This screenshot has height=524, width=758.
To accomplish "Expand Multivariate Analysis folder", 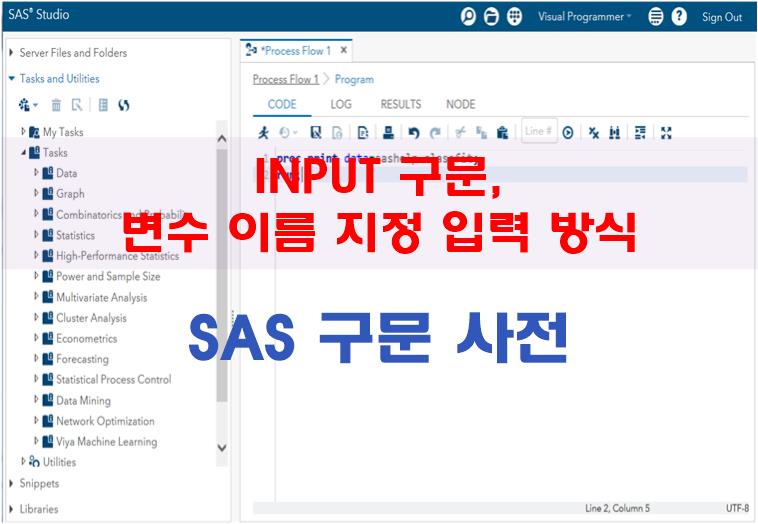I will tap(36, 296).
